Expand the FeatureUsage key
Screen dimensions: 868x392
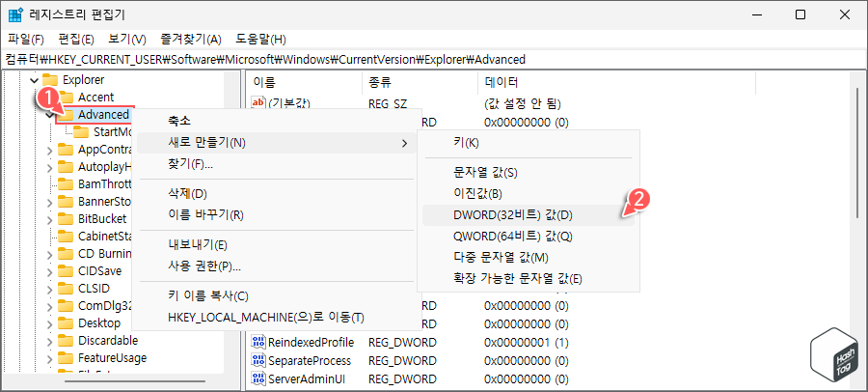[x=50, y=358]
